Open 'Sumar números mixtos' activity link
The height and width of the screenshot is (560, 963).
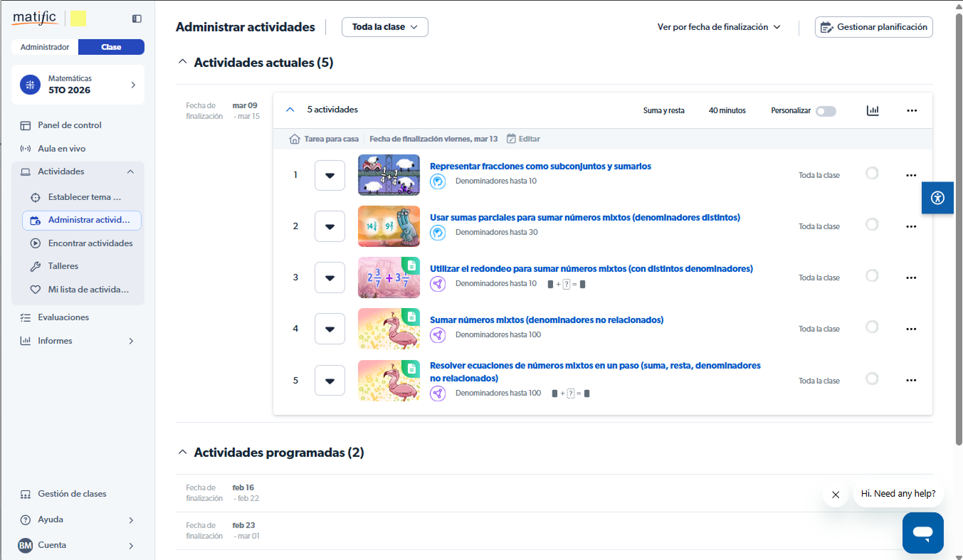(546, 320)
